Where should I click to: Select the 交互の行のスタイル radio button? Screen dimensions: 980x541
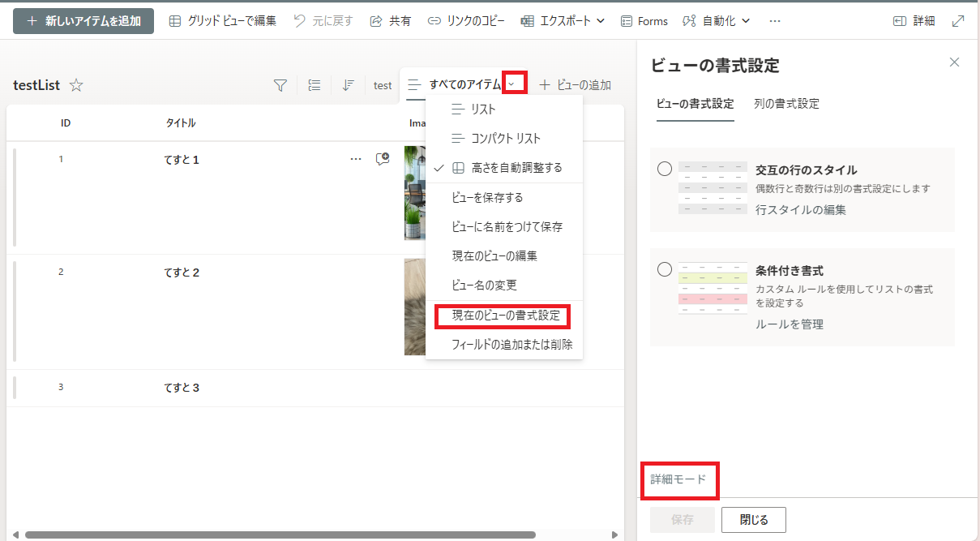pos(665,169)
